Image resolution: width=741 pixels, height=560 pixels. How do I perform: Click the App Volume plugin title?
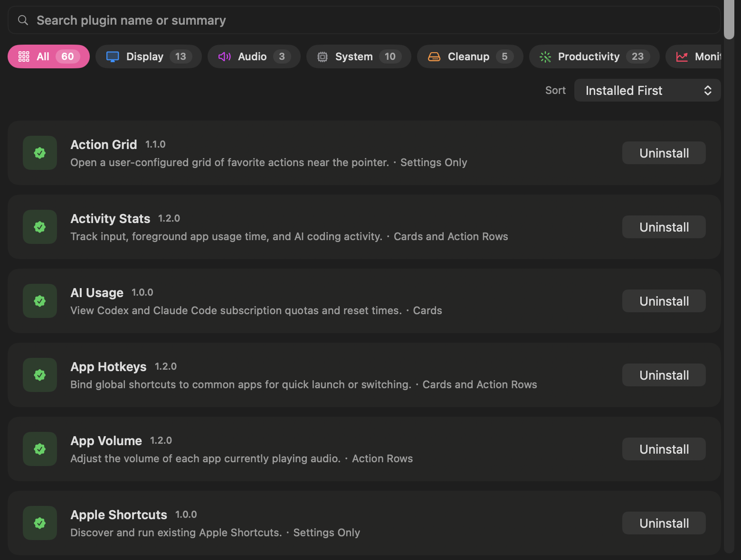106,440
